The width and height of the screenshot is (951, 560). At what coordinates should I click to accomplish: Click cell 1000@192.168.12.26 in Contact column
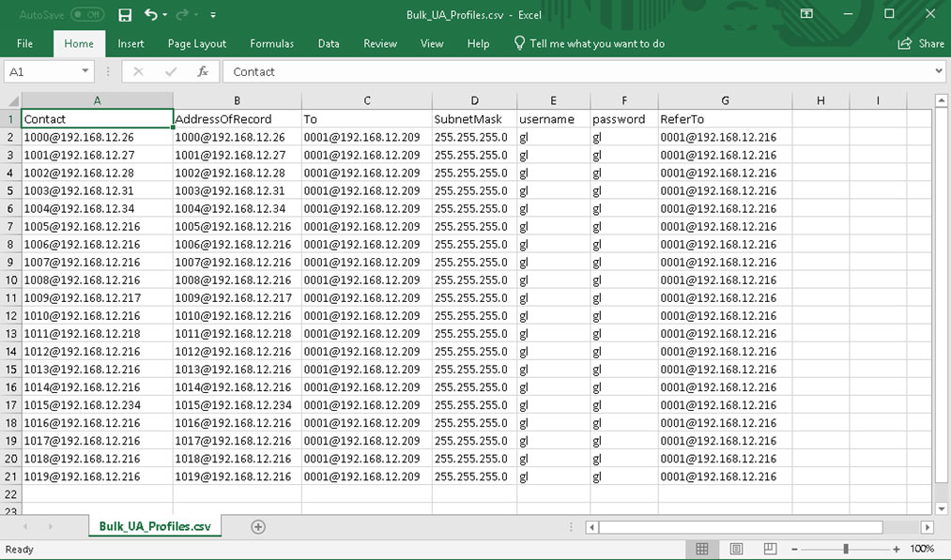click(x=97, y=138)
